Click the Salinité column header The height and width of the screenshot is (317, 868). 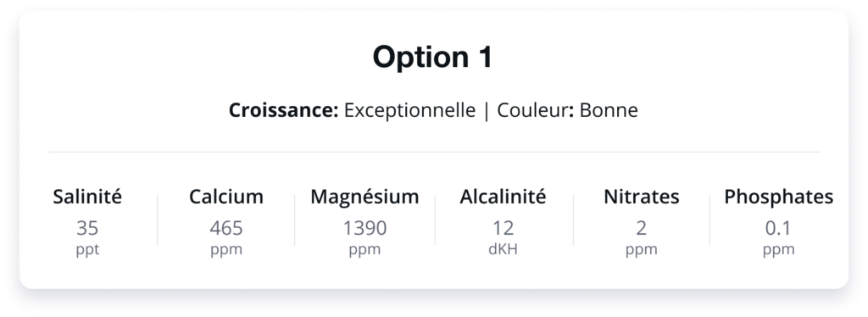[x=87, y=197]
